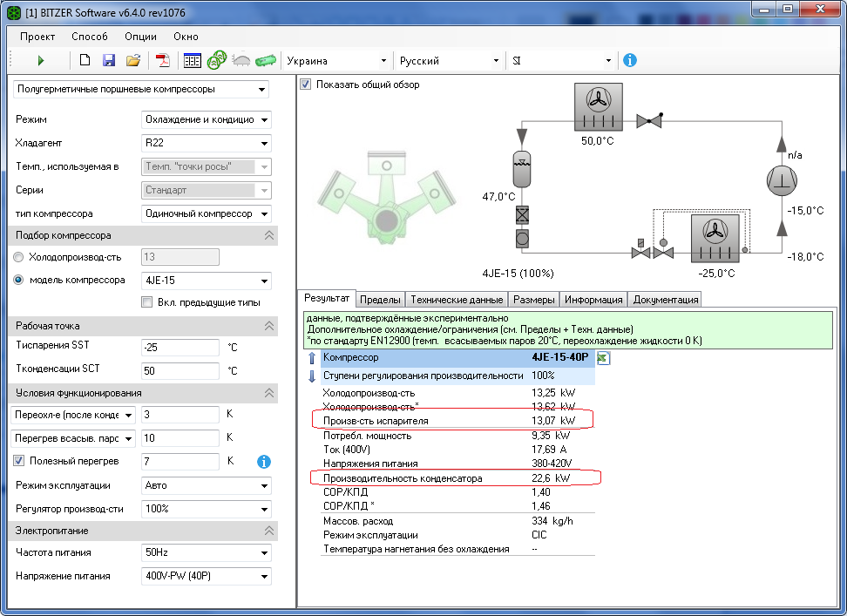Image resolution: width=847 pixels, height=616 pixels.
Task: Collapse Подбор компрессора section
Action: tap(269, 235)
